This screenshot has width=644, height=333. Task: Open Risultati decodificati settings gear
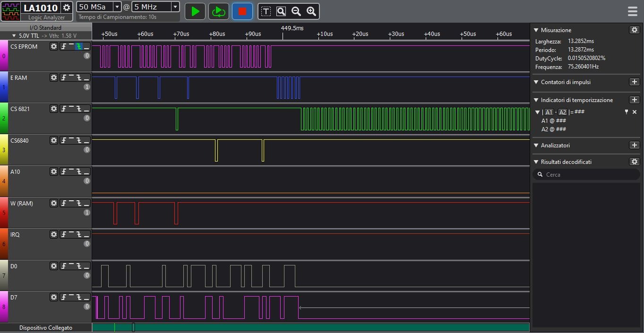[x=635, y=162]
